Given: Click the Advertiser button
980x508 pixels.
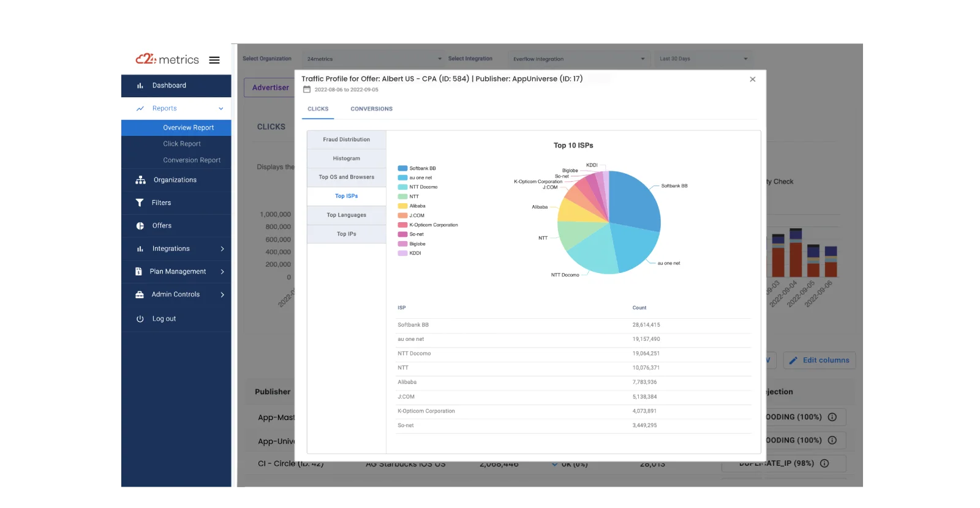Looking at the screenshot, I should click(270, 88).
